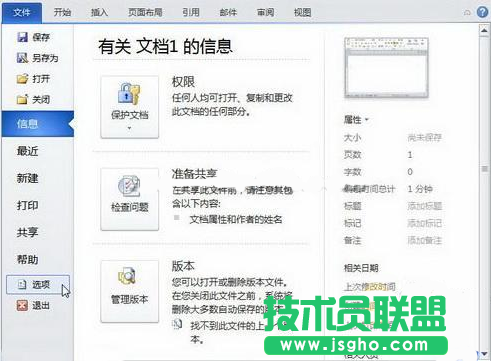This screenshot has height=361, width=491.
Task: Click the '有关 文档1 的信息' heading
Action: [x=165, y=46]
